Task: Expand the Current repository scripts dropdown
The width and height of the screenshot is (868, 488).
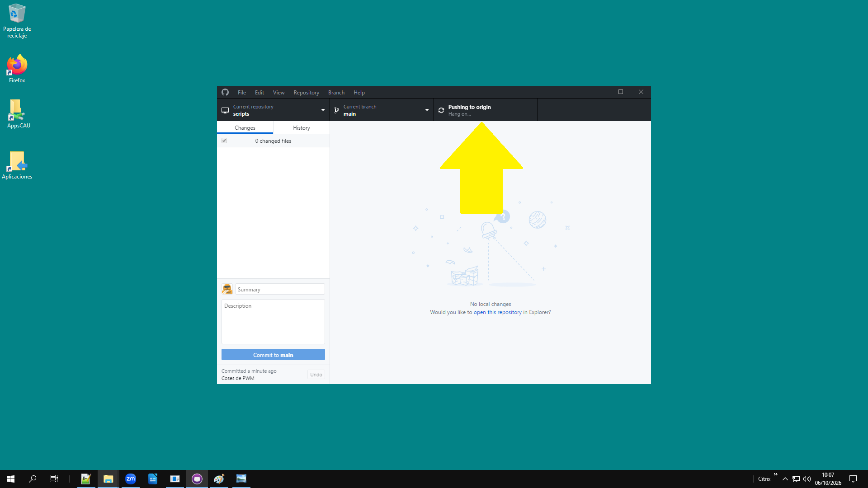Action: 273,110
